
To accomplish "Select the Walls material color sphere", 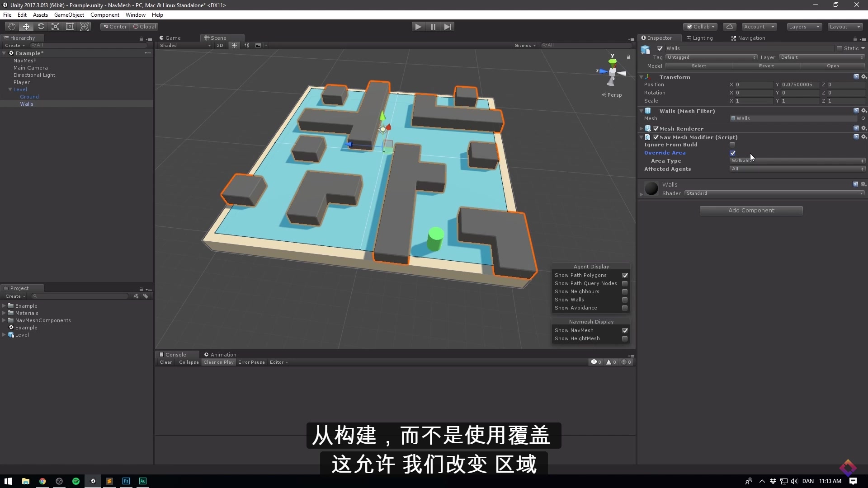I will pyautogui.click(x=651, y=188).
